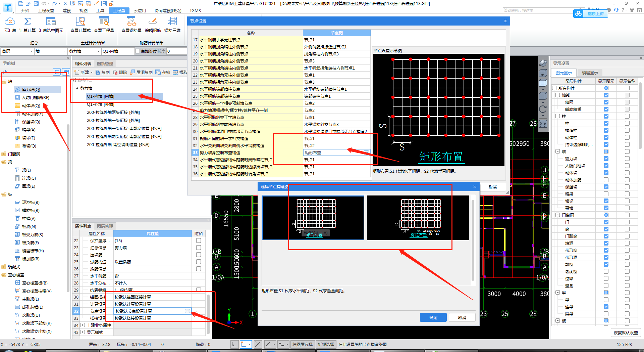
Task: Click 新建 in component list toolbar
Action: tap(83, 72)
